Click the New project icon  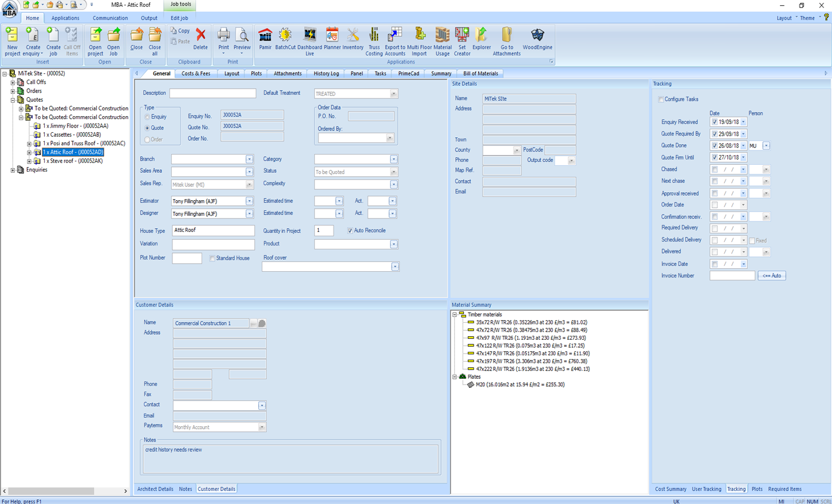(x=12, y=41)
